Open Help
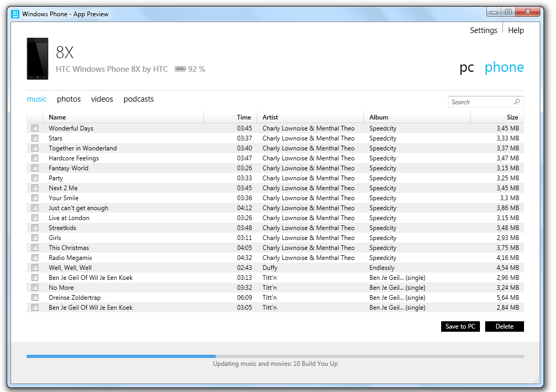This screenshot has height=392, width=556. pos(516,30)
